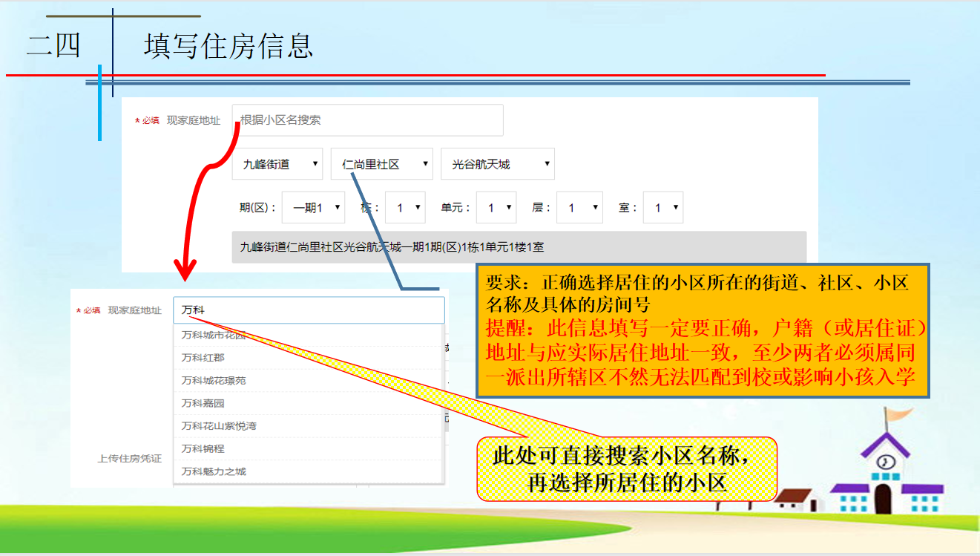
Task: Click the 根据小区名搜索 search input field
Action: coord(367,120)
